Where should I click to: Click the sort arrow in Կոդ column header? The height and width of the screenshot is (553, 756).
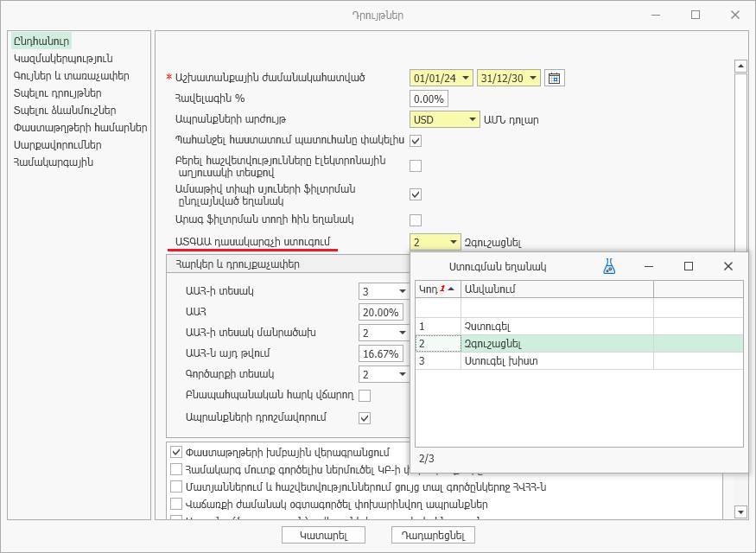pos(451,289)
